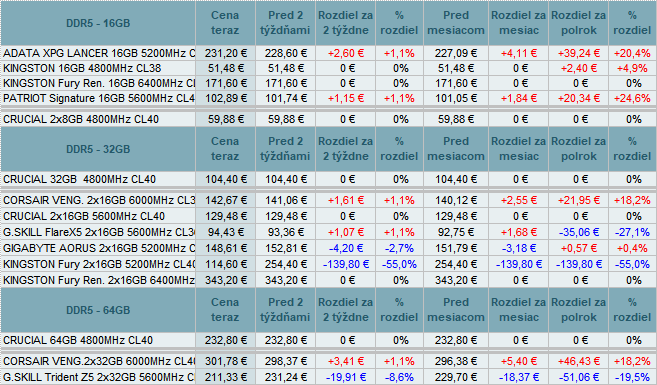The width and height of the screenshot is (657, 385).
Task: Select the 231,20 € current price cell
Action: pos(225,53)
